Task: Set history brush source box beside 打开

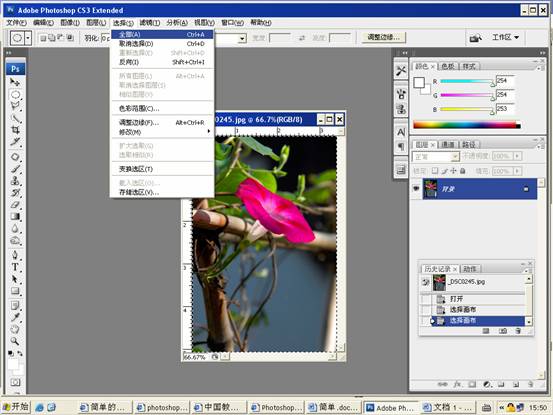Action: point(426,299)
